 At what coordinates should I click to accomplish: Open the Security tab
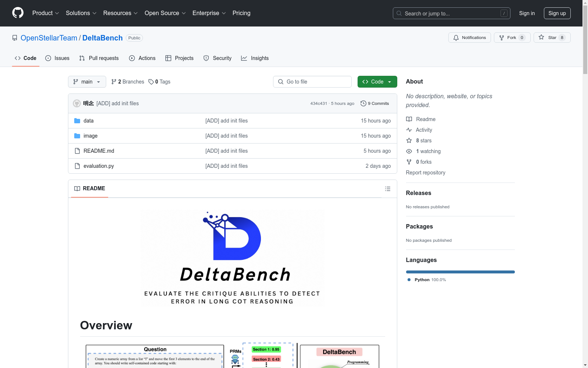(218, 58)
